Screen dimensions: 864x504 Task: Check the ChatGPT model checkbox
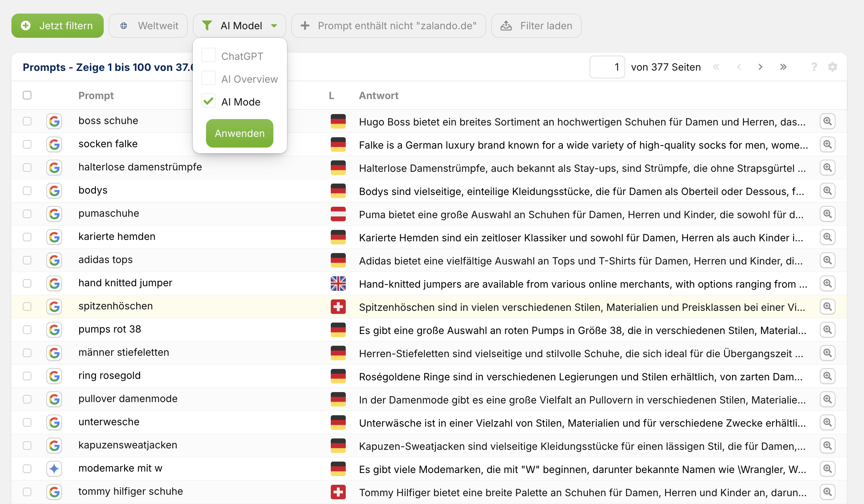209,56
